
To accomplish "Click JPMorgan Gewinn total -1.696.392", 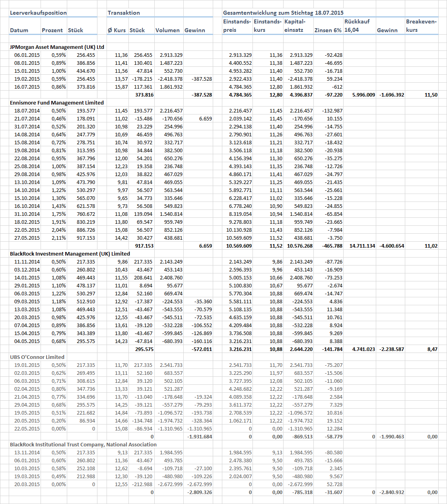I will [391, 95].
